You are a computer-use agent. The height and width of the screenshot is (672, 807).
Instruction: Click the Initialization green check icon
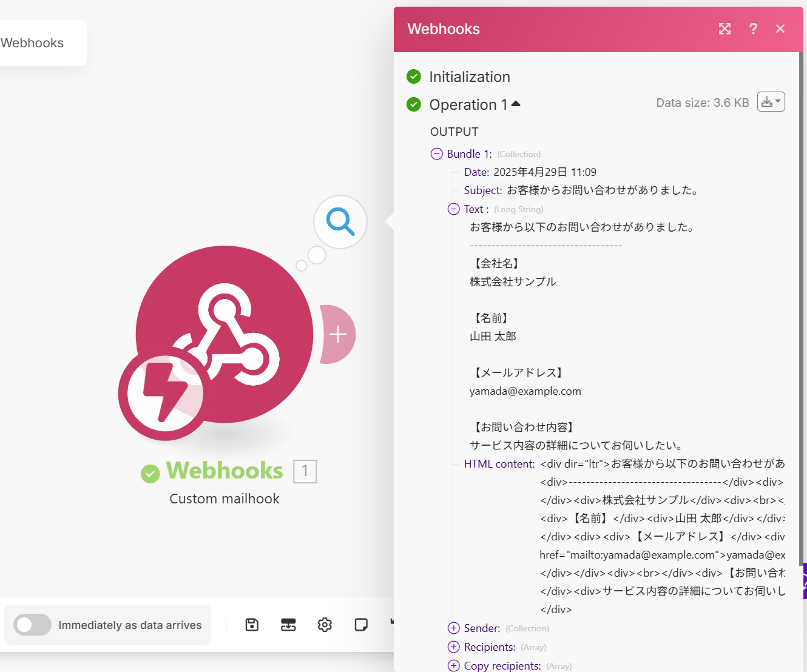point(414,76)
